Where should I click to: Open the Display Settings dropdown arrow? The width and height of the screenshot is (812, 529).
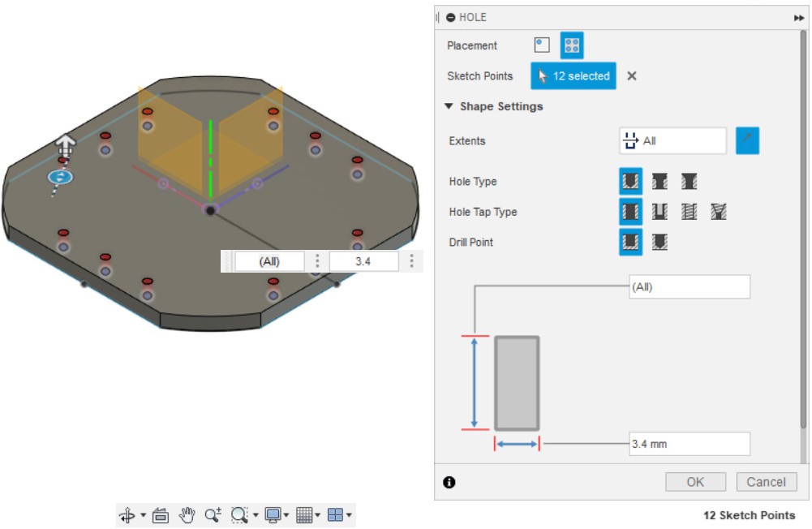click(x=286, y=515)
